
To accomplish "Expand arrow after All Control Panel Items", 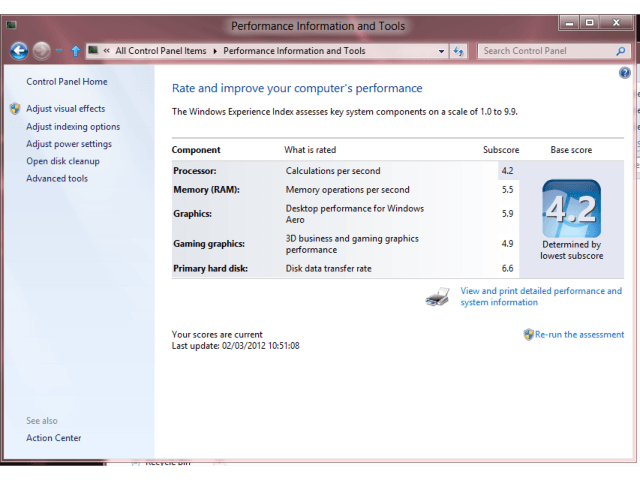I will pyautogui.click(x=215, y=51).
